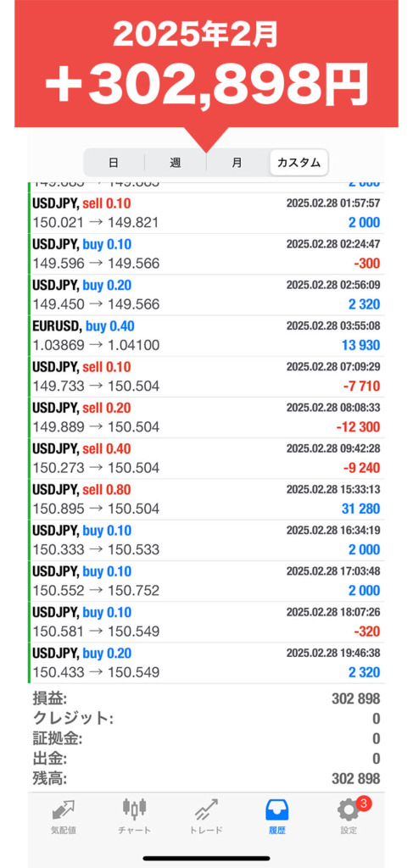The width and height of the screenshot is (413, 868).
Task: Select the USDJPY sell 0.10 trade at 01:57:57
Action: tap(206, 213)
